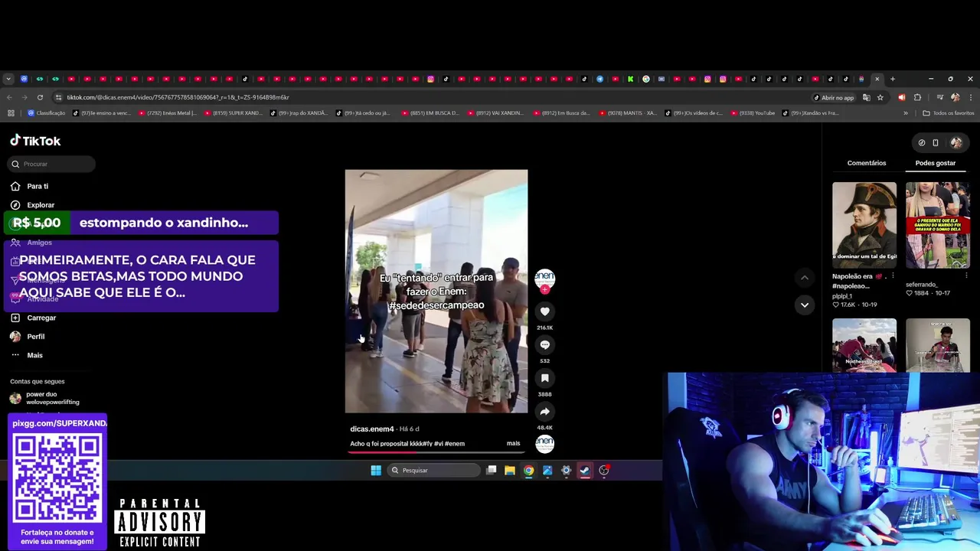Viewport: 980px width, 551px height.
Task: Switch to the 'Podes gostar' tab
Action: 936,163
